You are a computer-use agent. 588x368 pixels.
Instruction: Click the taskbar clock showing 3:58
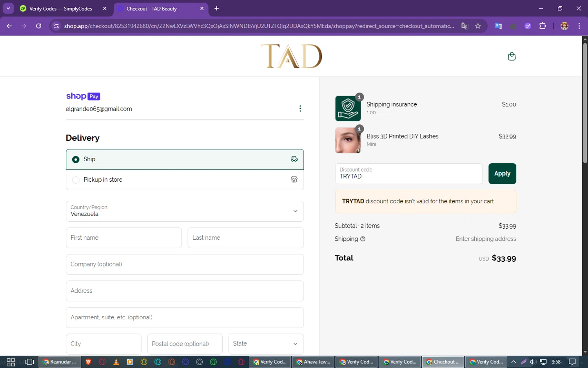click(556, 362)
